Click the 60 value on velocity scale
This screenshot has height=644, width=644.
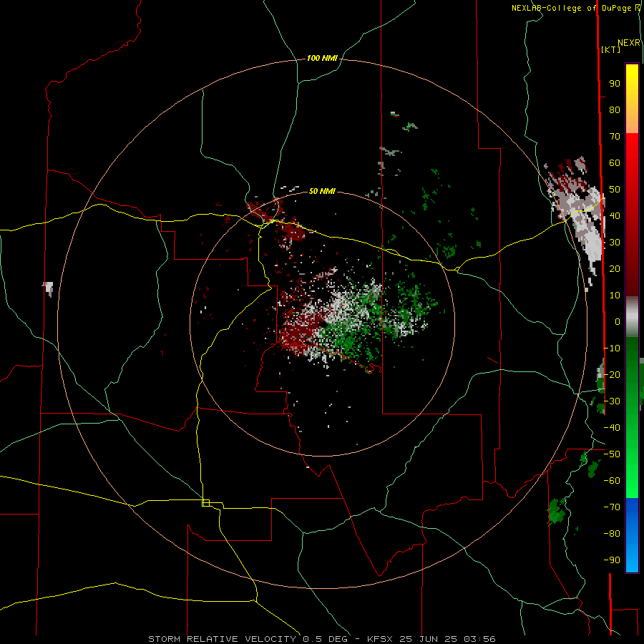tap(615, 163)
